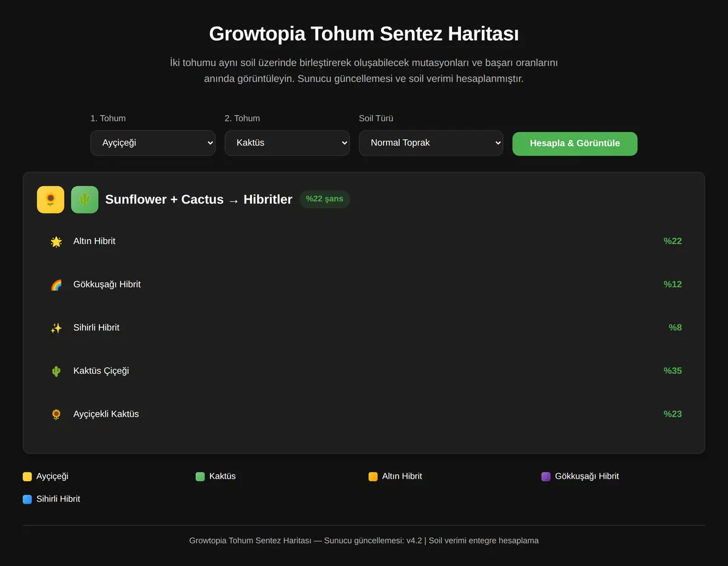The image size is (728, 566).
Task: Click the cactus icon beside Kaktüs Çiçeği
Action: click(x=56, y=371)
